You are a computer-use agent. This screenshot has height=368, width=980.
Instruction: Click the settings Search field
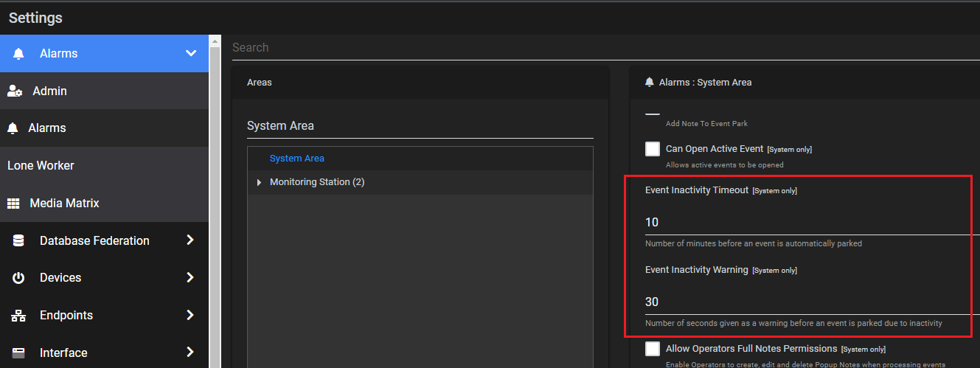605,47
